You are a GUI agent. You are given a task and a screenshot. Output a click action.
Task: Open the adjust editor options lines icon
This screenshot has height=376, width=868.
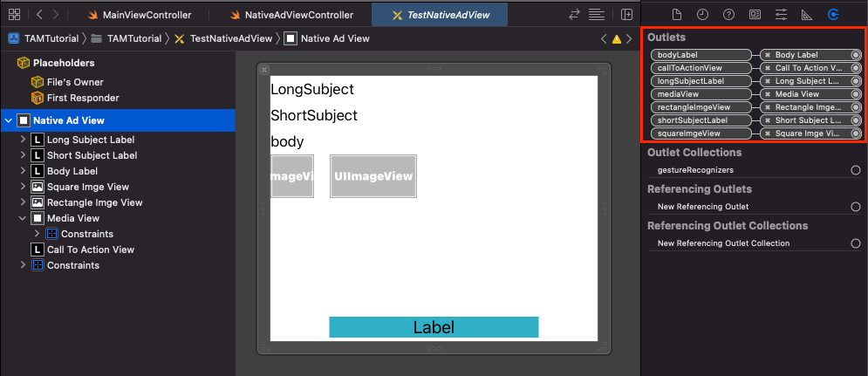[x=596, y=15]
